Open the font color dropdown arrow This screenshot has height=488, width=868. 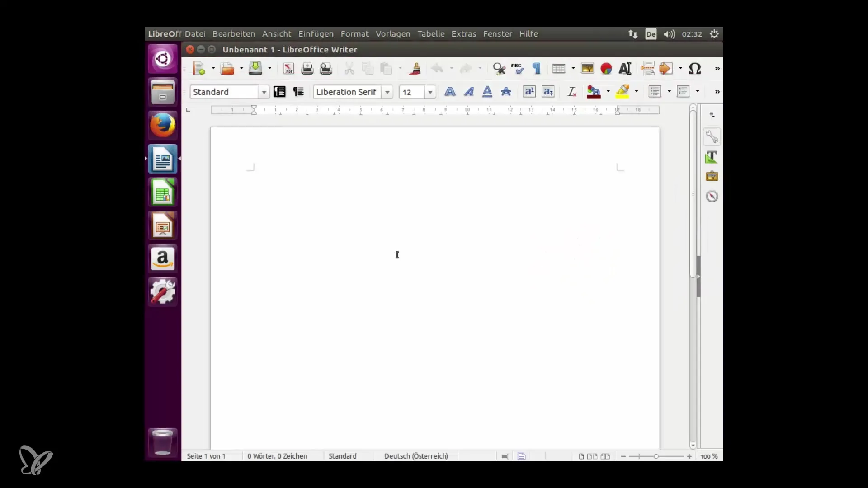point(608,92)
